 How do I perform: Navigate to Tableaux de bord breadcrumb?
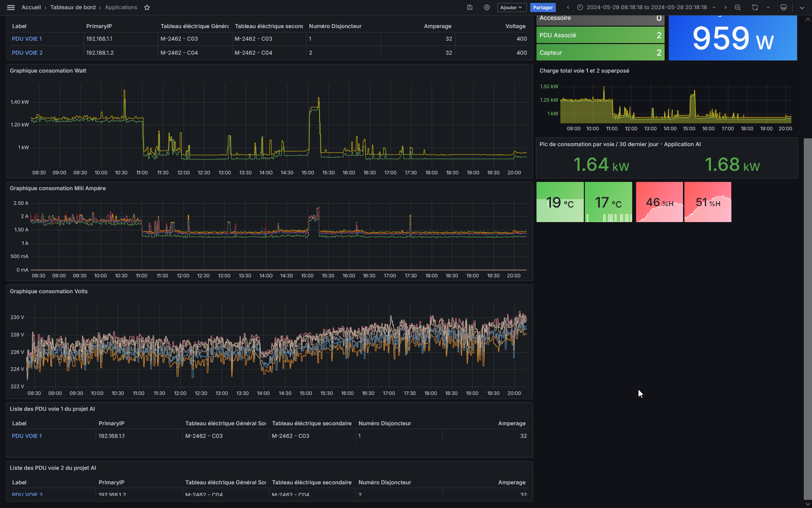click(x=73, y=7)
